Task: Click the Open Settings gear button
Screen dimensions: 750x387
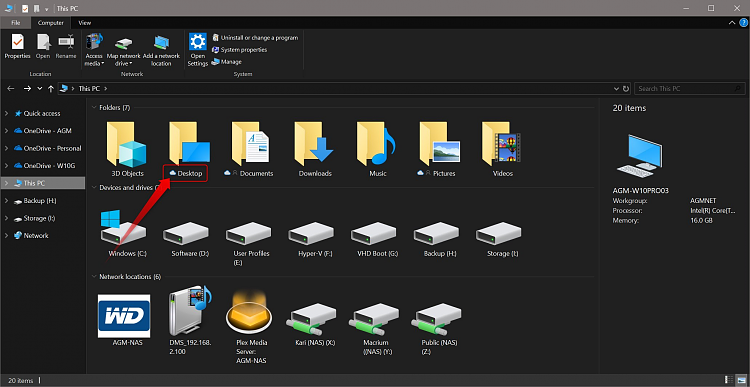Action: click(198, 50)
